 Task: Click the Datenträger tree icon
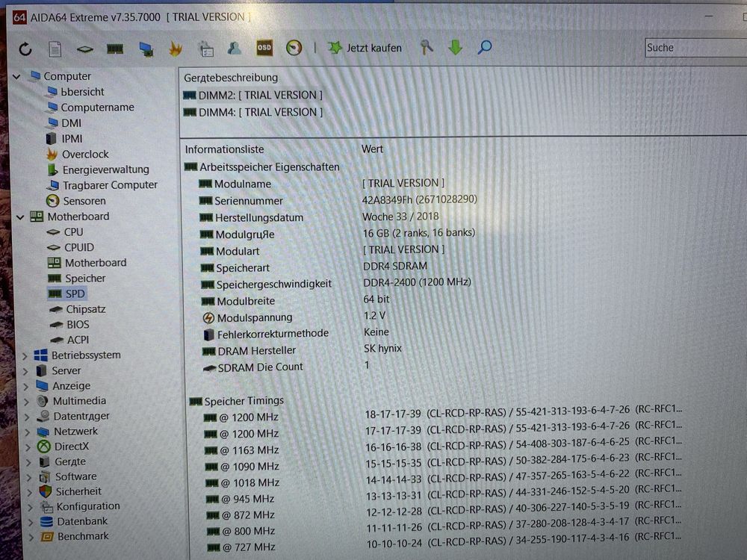[43, 416]
